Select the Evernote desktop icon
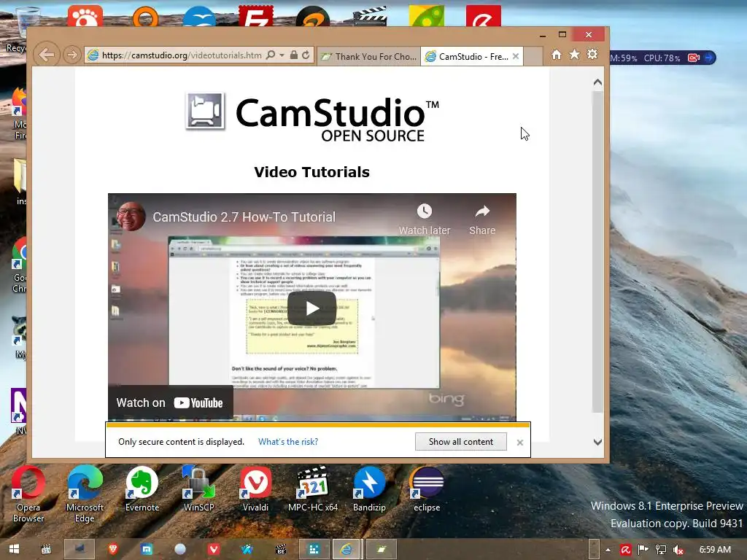Viewport: 747px width, 560px height. [x=142, y=489]
